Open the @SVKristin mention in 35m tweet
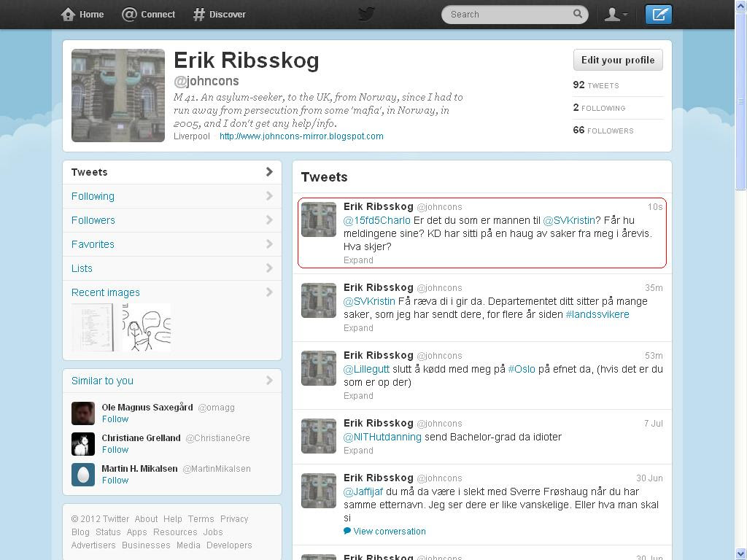 pyautogui.click(x=369, y=301)
